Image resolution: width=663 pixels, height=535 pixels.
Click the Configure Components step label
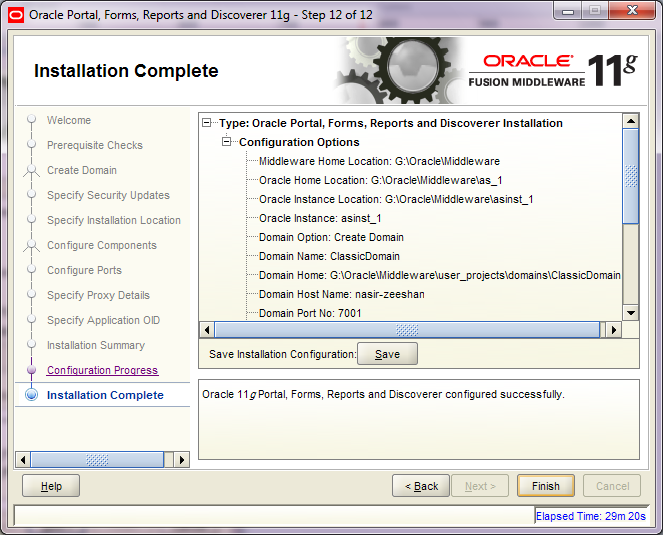(x=102, y=245)
